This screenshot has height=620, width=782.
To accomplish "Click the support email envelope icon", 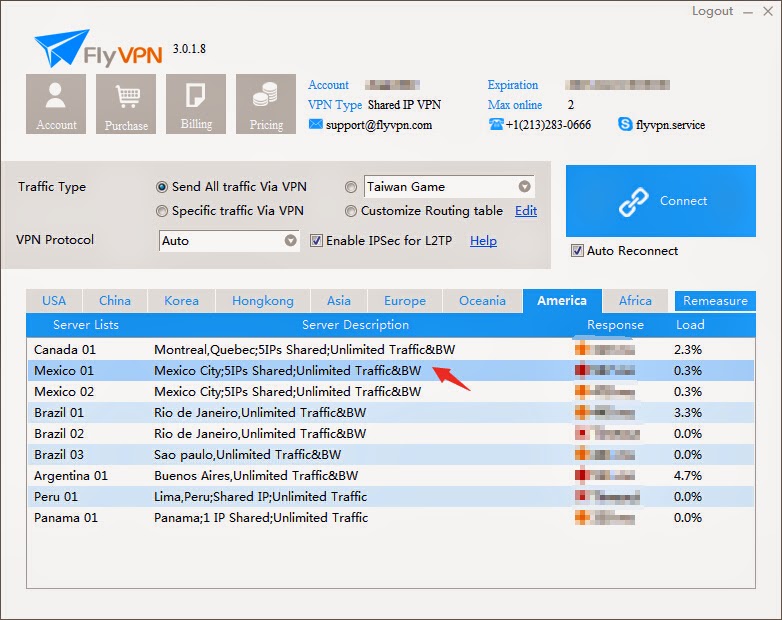I will (315, 124).
